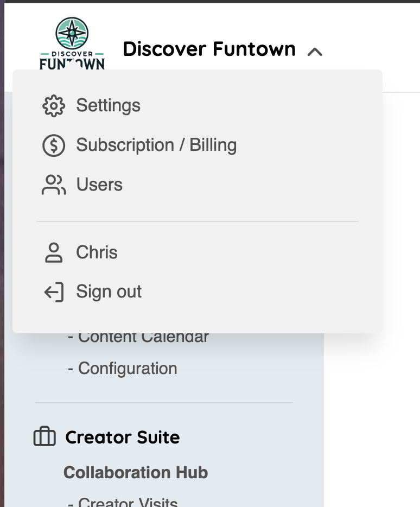The width and height of the screenshot is (420, 507).
Task: Click the dollar-sign billing icon
Action: [54, 145]
